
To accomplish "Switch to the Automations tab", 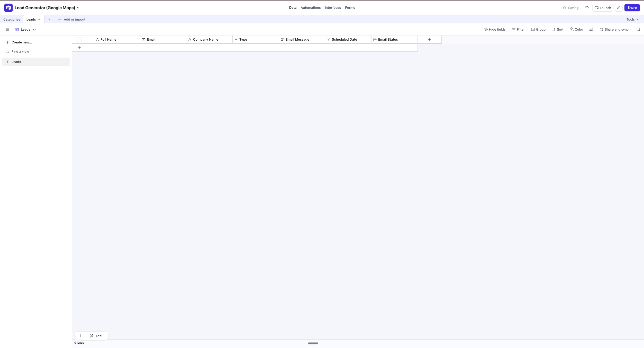I will click(x=311, y=8).
